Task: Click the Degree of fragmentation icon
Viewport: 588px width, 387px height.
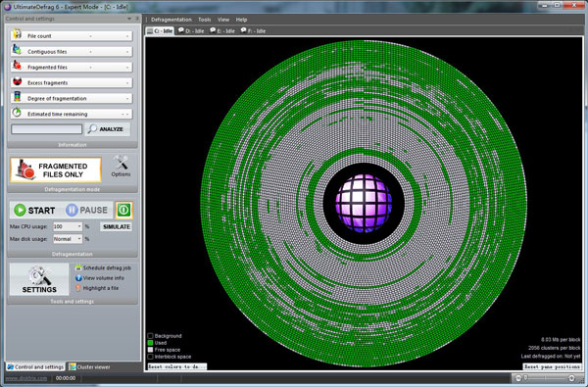Action: pyautogui.click(x=17, y=97)
